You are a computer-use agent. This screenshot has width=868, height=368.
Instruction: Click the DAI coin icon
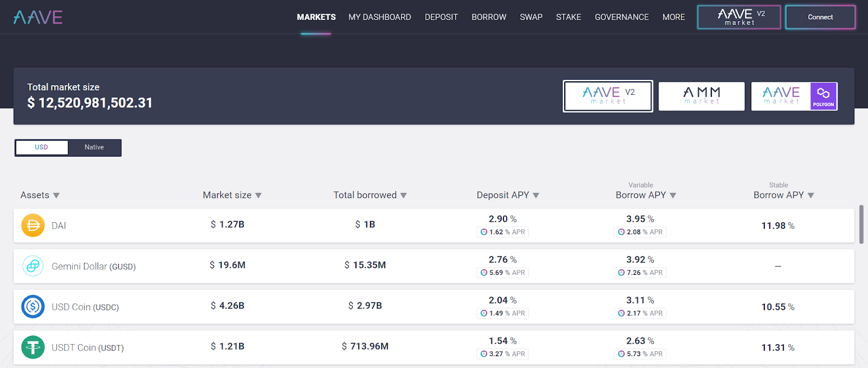(x=33, y=225)
